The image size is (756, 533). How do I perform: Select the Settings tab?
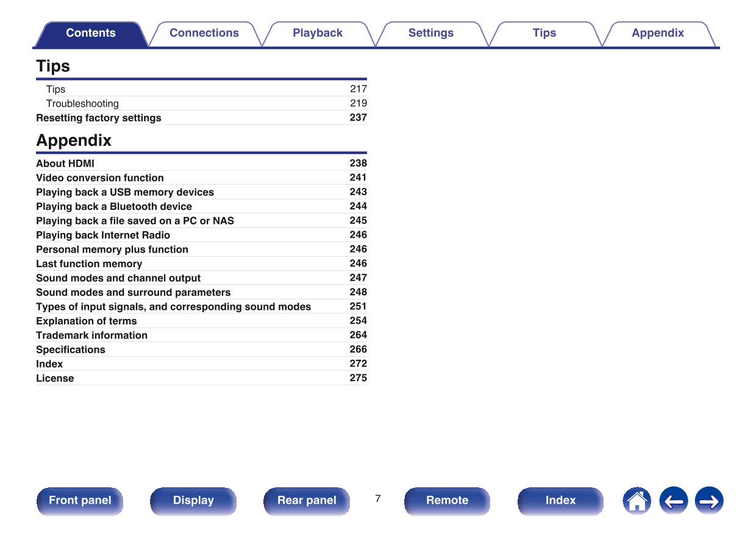[x=430, y=34]
